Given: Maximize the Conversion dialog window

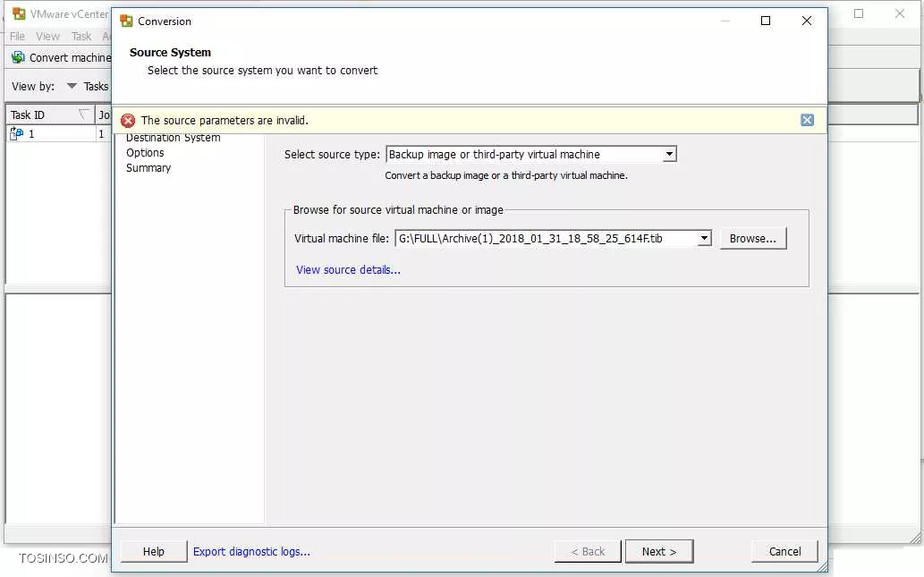Looking at the screenshot, I should tap(766, 21).
